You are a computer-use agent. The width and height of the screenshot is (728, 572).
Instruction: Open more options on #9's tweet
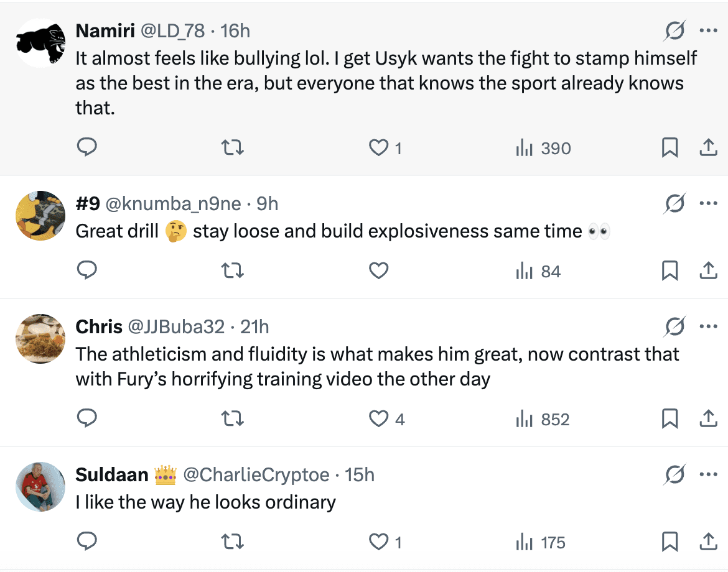tap(709, 203)
